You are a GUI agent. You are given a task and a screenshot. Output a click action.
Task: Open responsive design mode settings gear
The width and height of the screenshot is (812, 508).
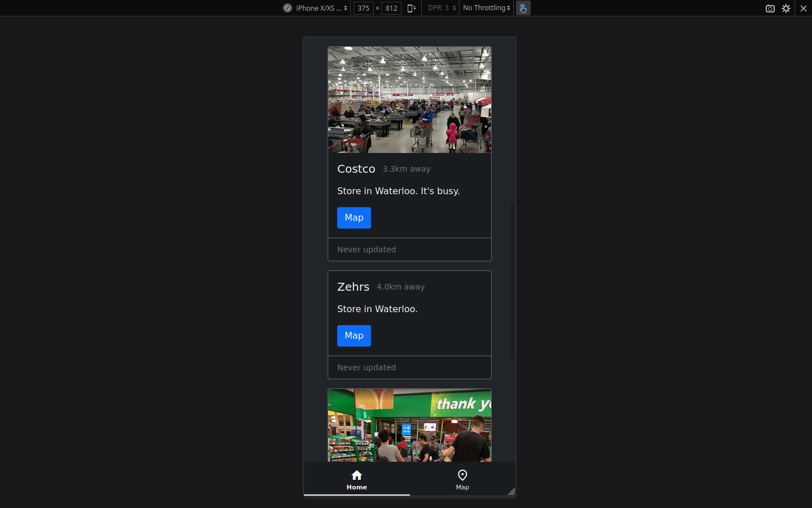[x=786, y=8]
